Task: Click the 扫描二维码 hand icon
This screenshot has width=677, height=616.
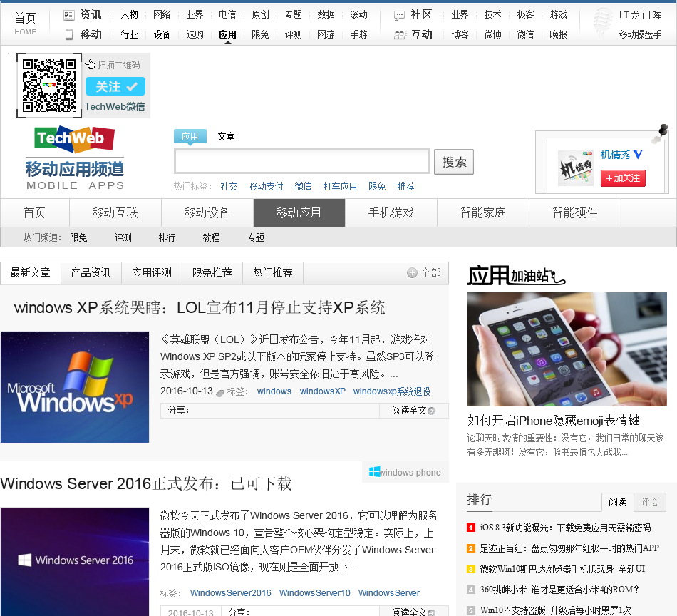Action: [x=91, y=64]
